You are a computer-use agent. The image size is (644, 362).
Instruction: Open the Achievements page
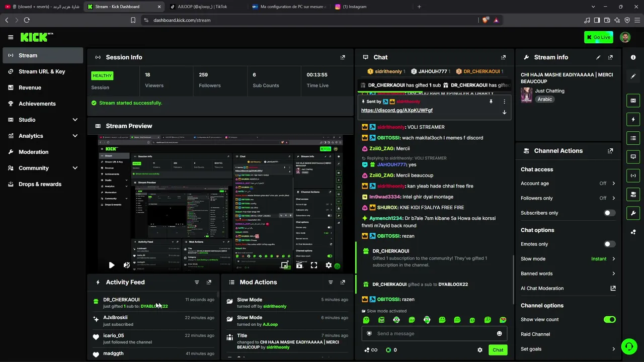pyautogui.click(x=43, y=104)
